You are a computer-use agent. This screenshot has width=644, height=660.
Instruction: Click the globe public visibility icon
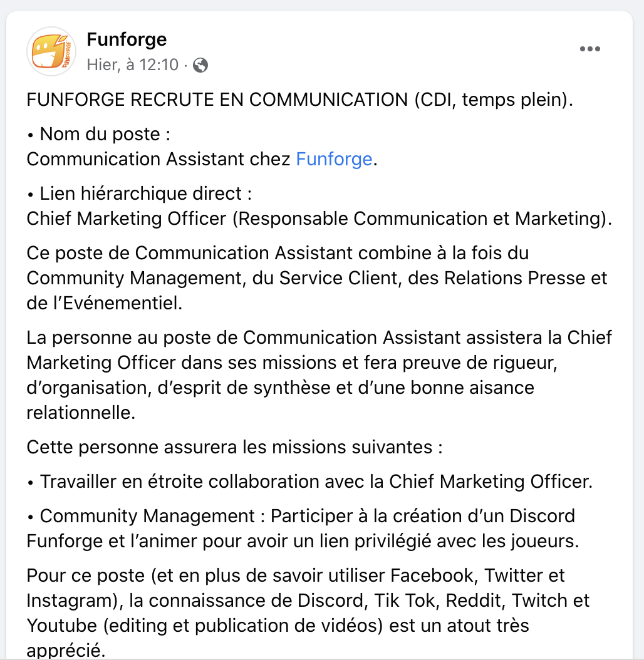click(x=200, y=65)
